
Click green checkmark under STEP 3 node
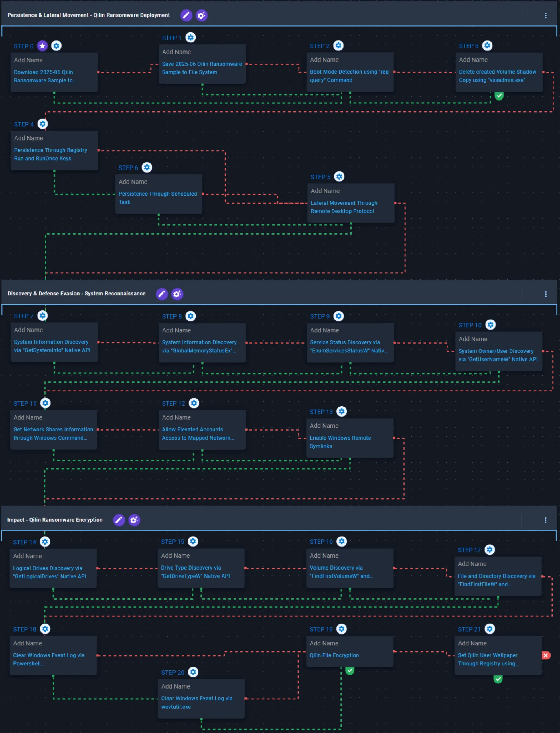499,96
